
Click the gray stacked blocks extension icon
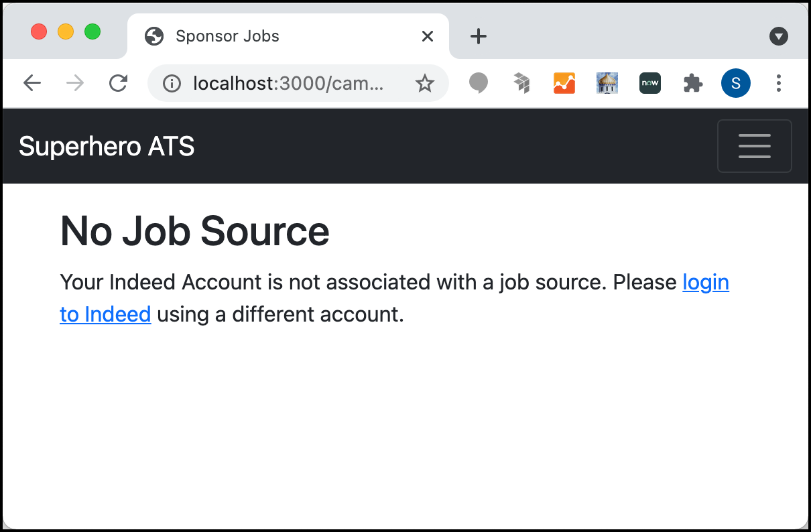coord(521,83)
